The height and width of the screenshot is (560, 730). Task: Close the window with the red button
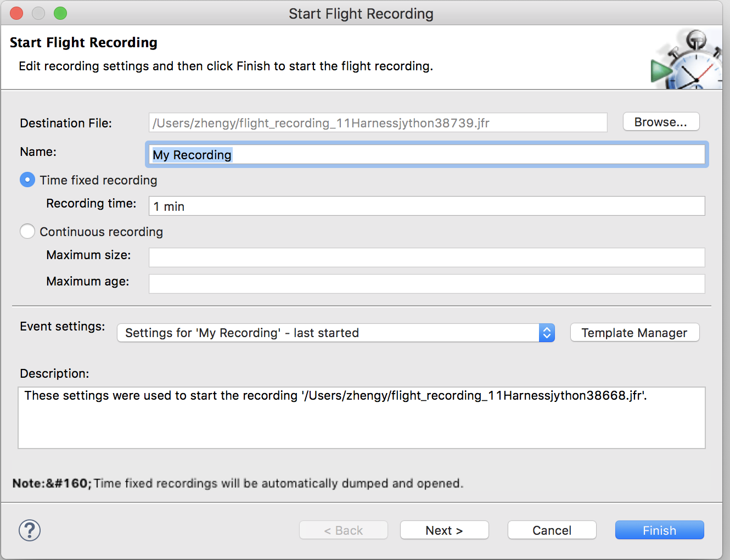(16, 13)
